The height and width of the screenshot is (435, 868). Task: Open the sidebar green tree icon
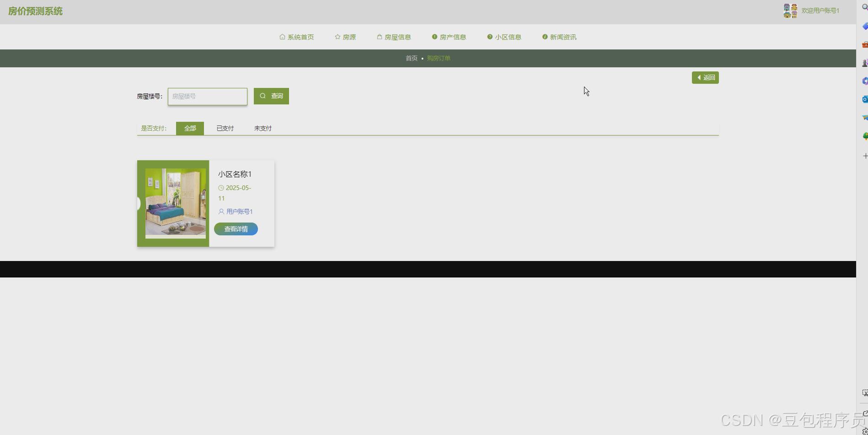pos(865,136)
